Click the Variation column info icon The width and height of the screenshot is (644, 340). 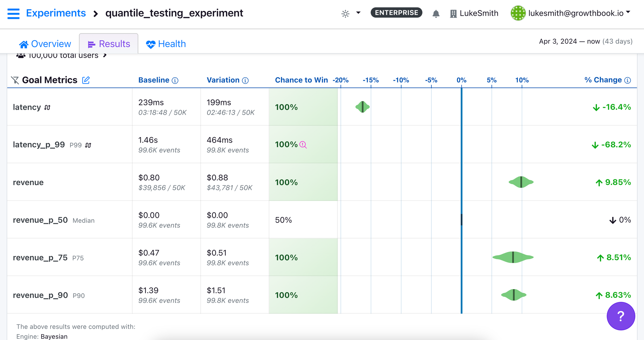tap(245, 80)
